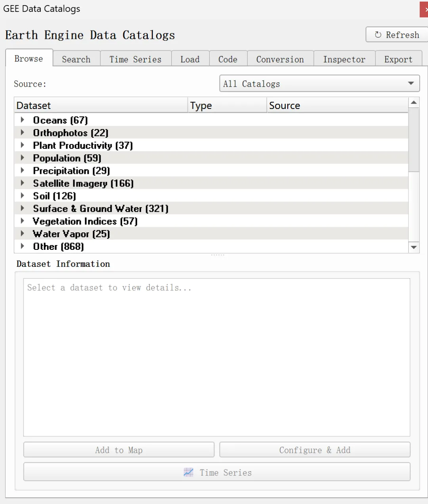Click the dataset list scroll-down arrow
Viewport: 428px width, 504px height.
[x=414, y=247]
